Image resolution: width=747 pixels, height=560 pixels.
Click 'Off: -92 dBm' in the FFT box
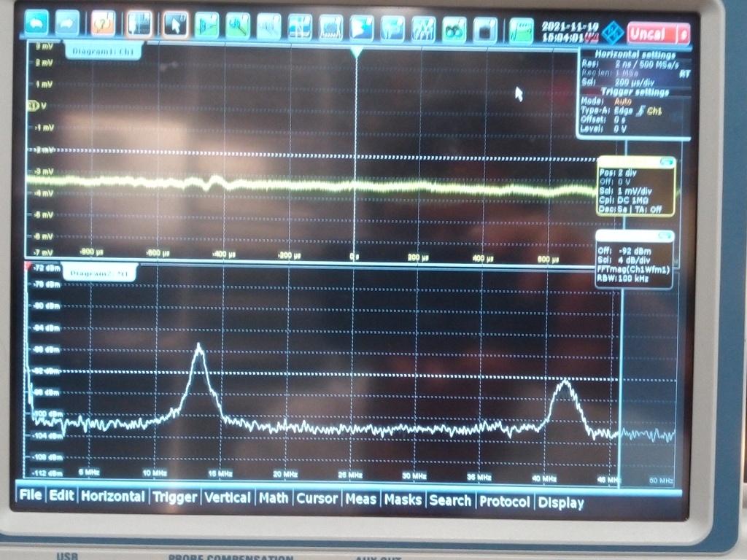click(x=624, y=251)
